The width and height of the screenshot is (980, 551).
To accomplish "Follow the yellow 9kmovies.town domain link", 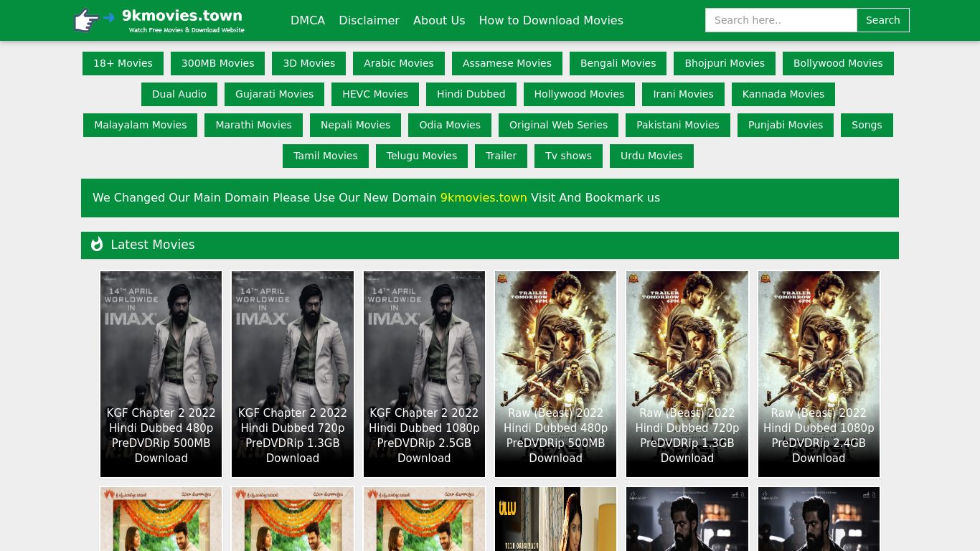I will pos(483,198).
